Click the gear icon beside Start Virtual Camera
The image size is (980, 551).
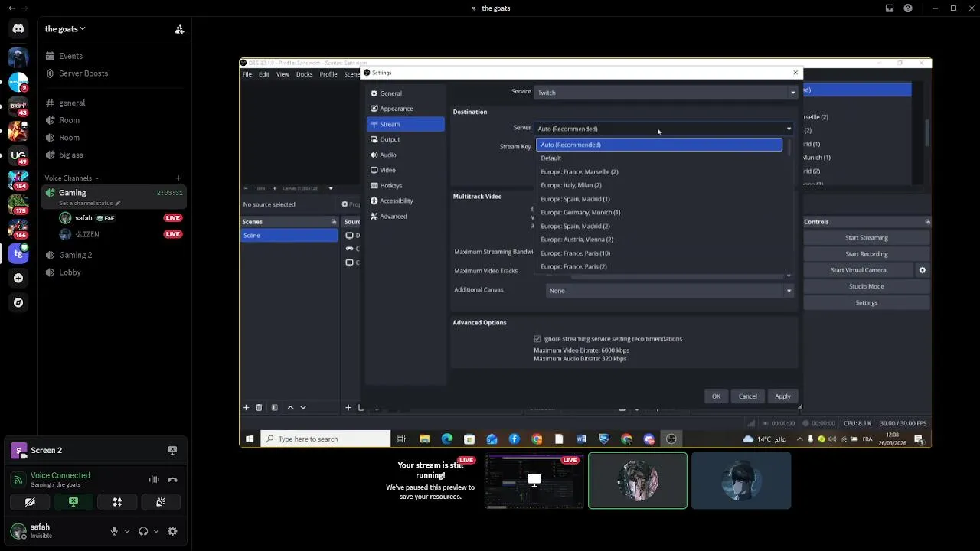[923, 270]
